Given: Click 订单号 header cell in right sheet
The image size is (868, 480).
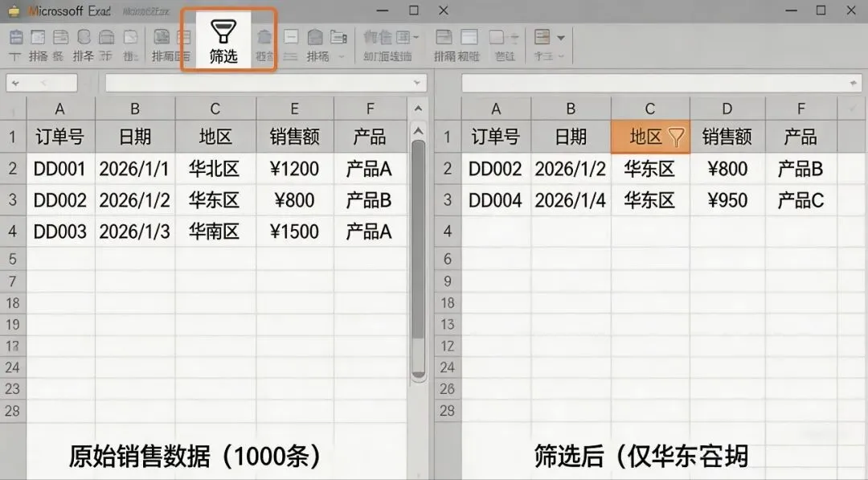Looking at the screenshot, I should click(x=496, y=137).
